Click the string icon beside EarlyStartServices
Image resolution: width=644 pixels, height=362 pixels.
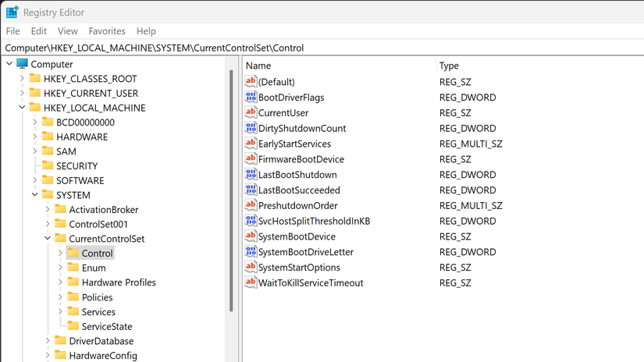coord(251,144)
